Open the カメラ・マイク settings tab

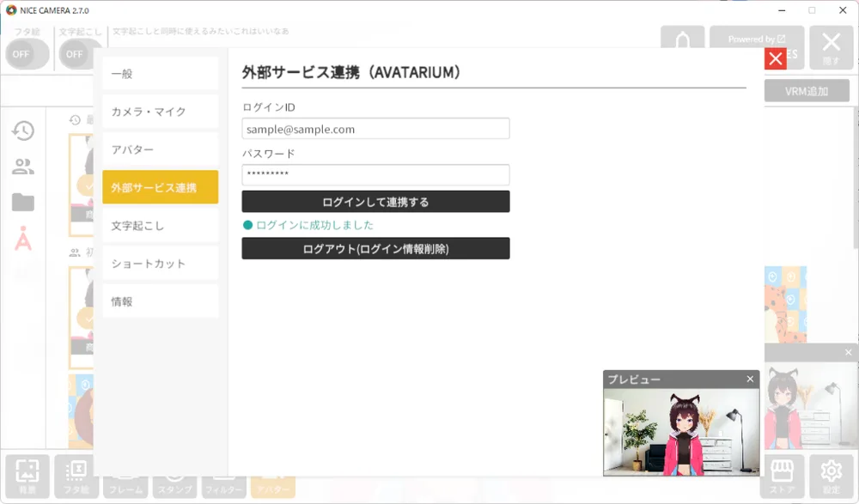coord(160,112)
